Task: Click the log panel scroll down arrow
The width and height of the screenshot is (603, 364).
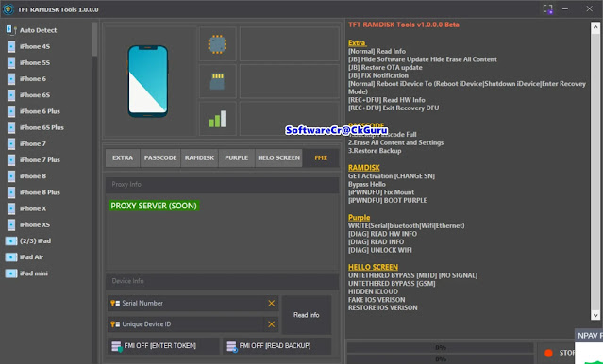Action: (x=595, y=315)
